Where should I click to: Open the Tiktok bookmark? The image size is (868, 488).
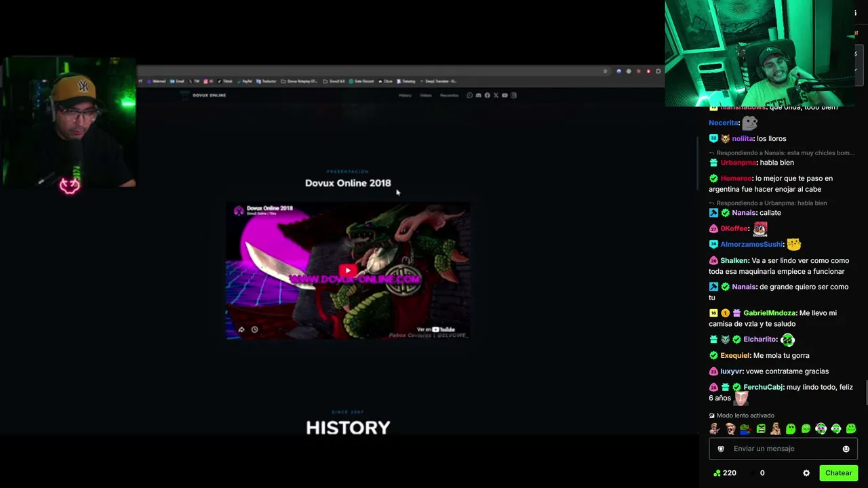pos(226,81)
